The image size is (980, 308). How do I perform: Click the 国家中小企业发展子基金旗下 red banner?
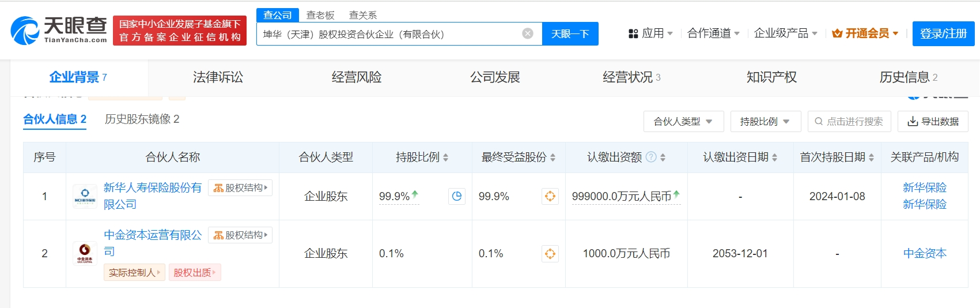(180, 31)
